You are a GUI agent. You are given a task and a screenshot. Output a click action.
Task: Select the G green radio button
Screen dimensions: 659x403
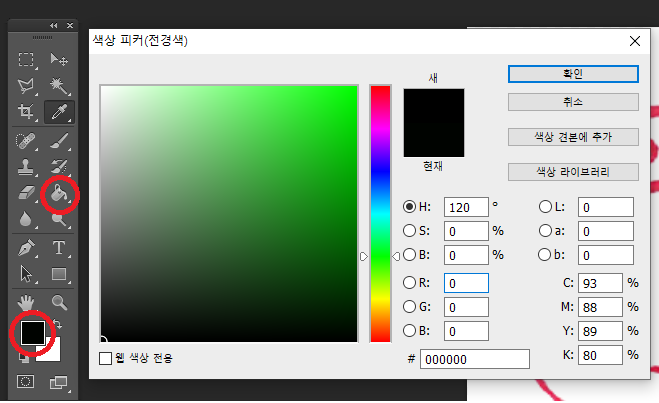tap(409, 307)
